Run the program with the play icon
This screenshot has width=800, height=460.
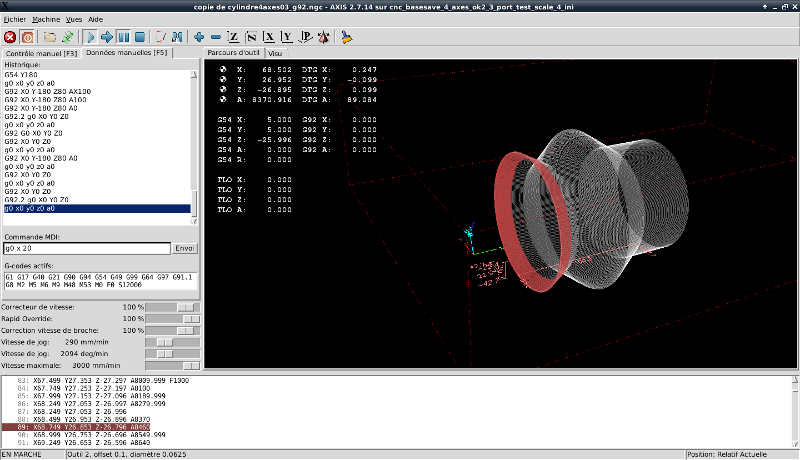[90, 37]
